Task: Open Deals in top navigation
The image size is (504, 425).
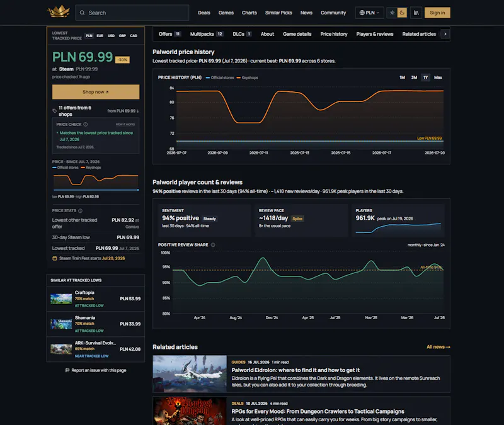Action: (x=204, y=13)
